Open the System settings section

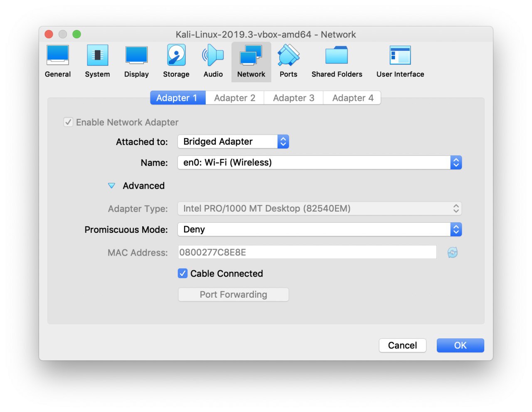click(97, 62)
